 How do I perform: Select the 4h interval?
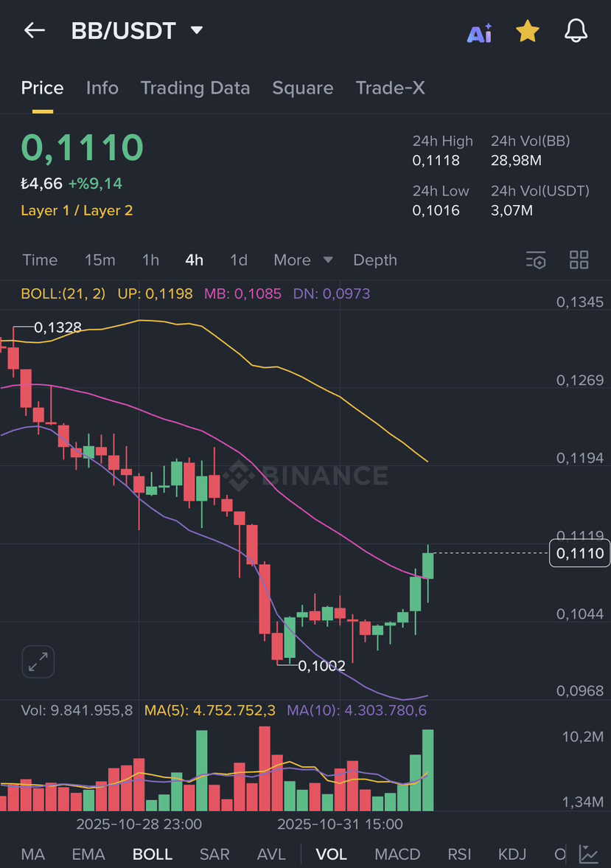(195, 260)
